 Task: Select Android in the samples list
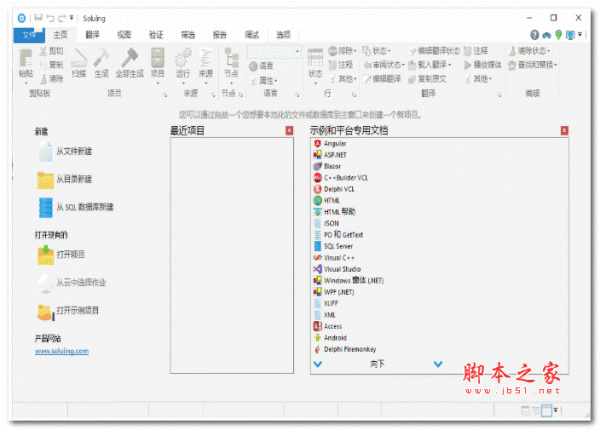tap(331, 338)
